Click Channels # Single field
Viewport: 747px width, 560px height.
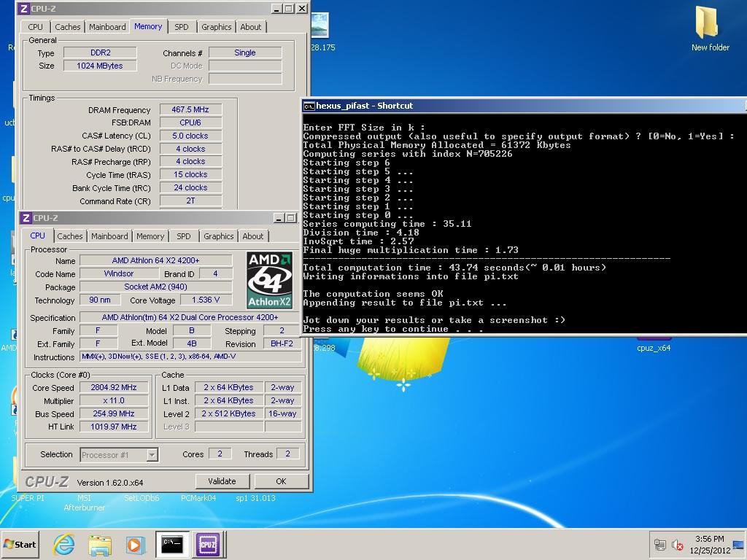point(245,52)
